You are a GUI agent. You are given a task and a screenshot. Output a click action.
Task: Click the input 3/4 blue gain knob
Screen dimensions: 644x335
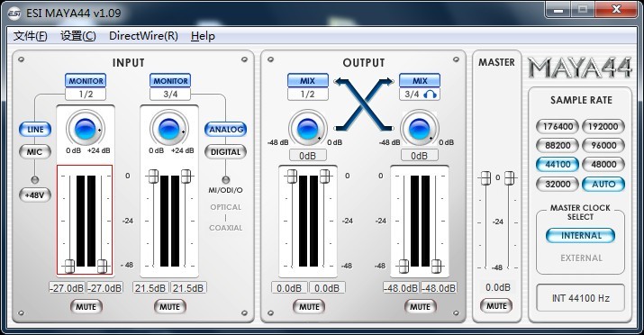pyautogui.click(x=169, y=129)
